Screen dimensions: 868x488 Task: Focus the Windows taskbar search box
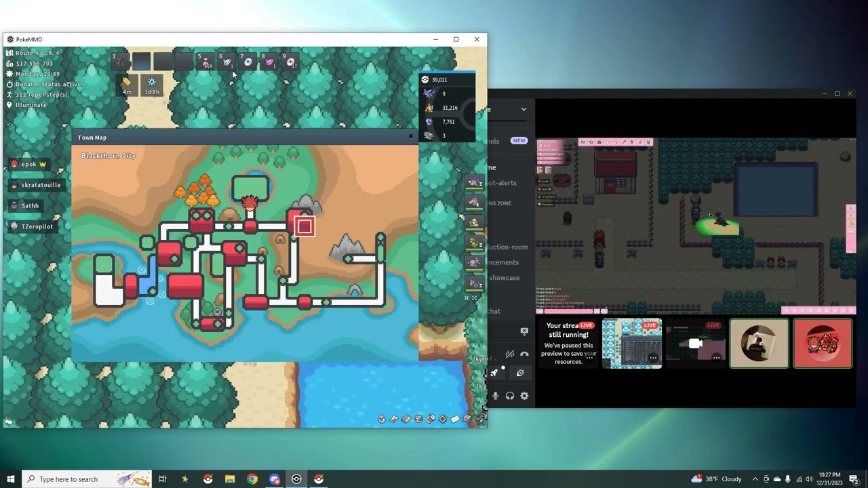point(87,479)
